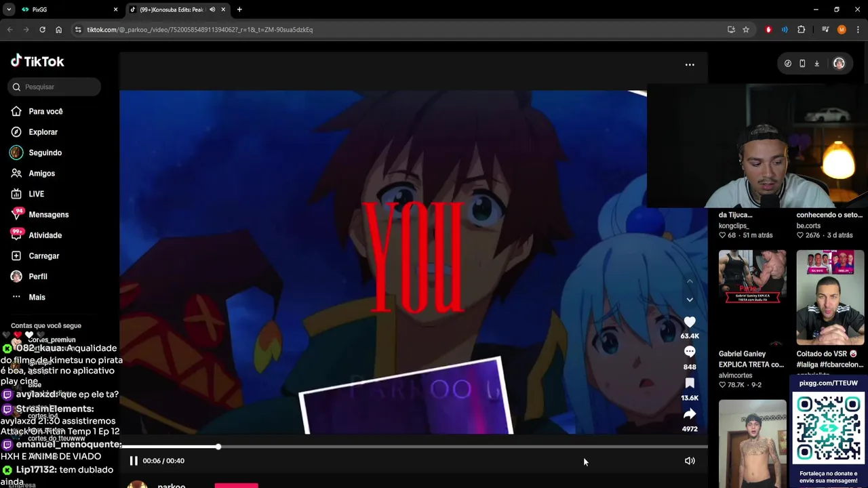Click the video progress bar handle
The image size is (868, 488).
coord(218,447)
